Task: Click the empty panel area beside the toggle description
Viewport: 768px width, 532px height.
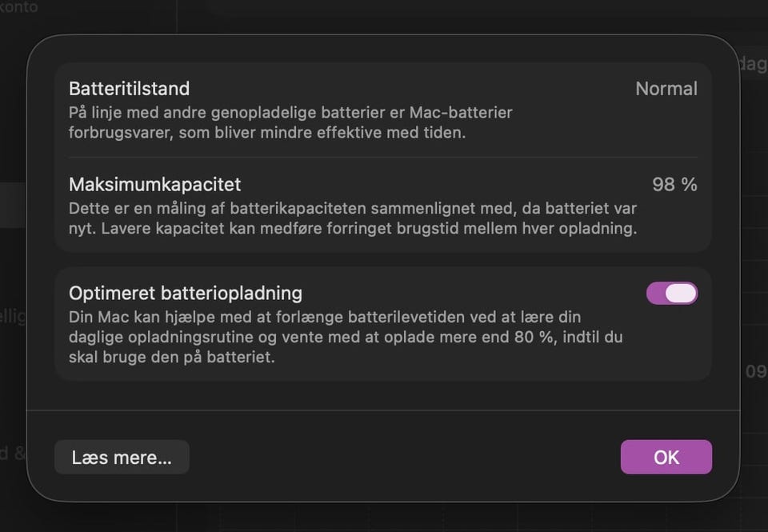Action: click(670, 344)
